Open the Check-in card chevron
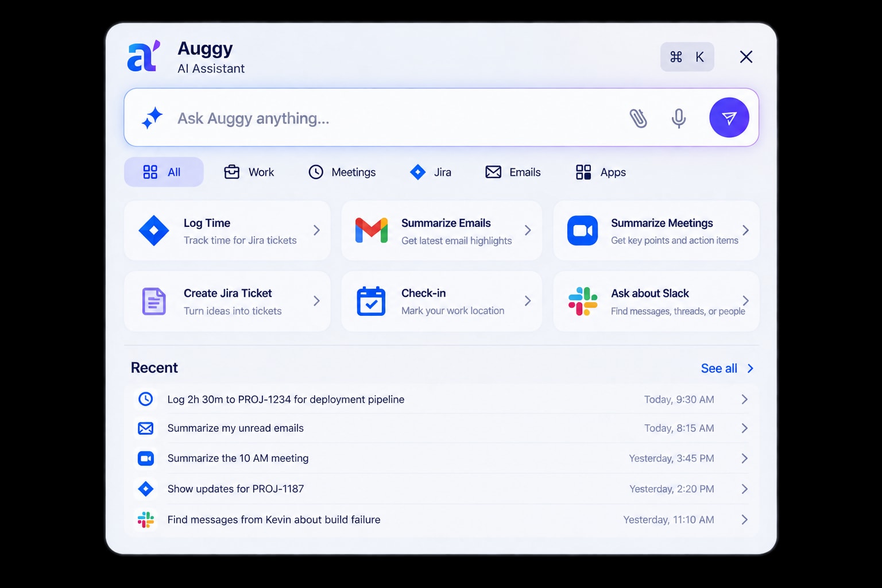Image resolution: width=882 pixels, height=588 pixels. pos(528,301)
